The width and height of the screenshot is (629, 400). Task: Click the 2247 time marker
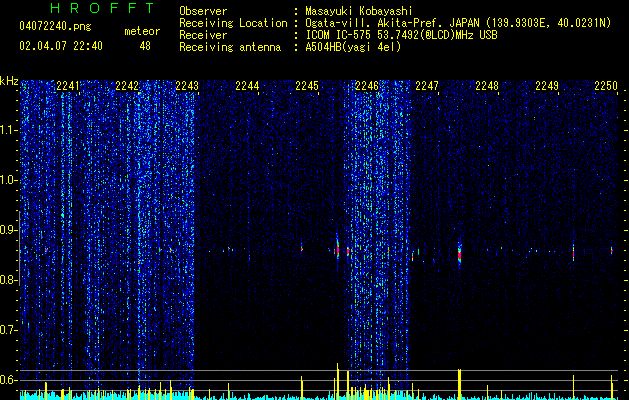coord(427,86)
